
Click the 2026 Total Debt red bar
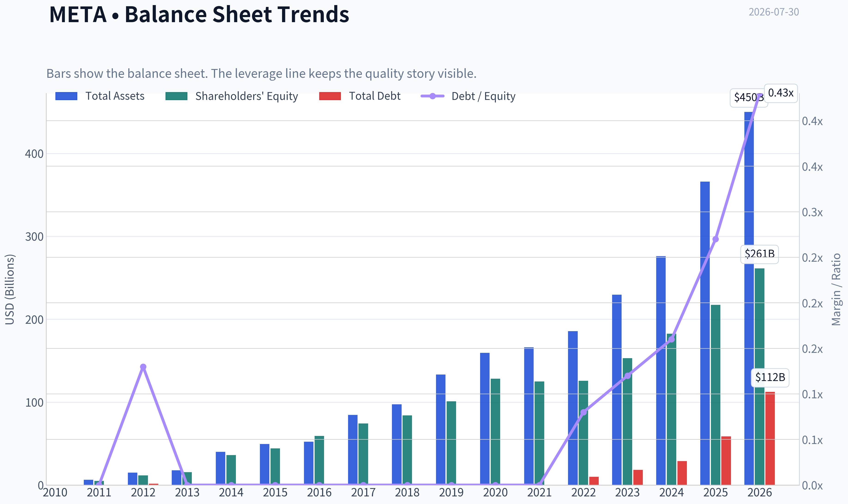click(770, 438)
